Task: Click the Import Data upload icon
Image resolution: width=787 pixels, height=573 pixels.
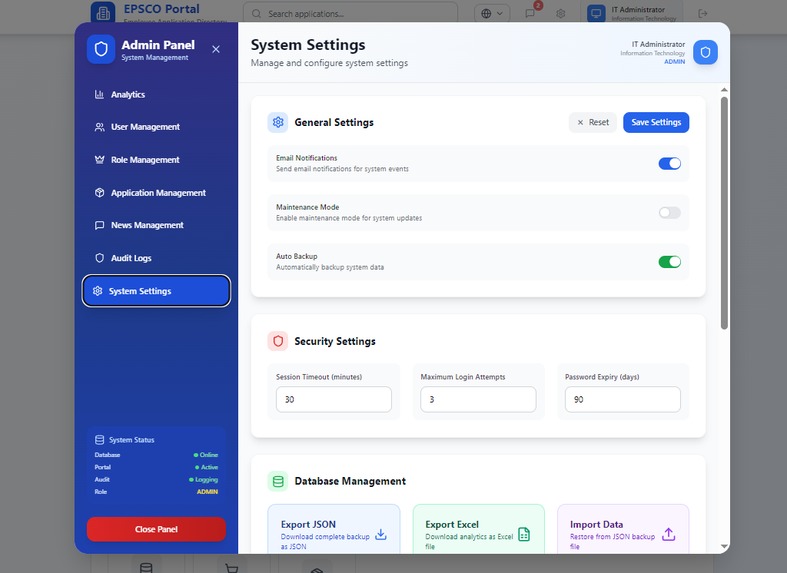Action: [669, 534]
